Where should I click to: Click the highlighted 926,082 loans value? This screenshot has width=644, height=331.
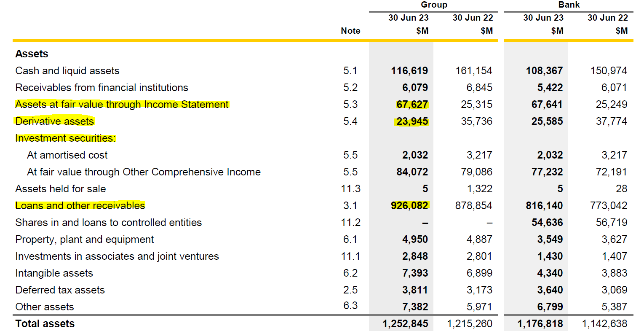pos(409,206)
